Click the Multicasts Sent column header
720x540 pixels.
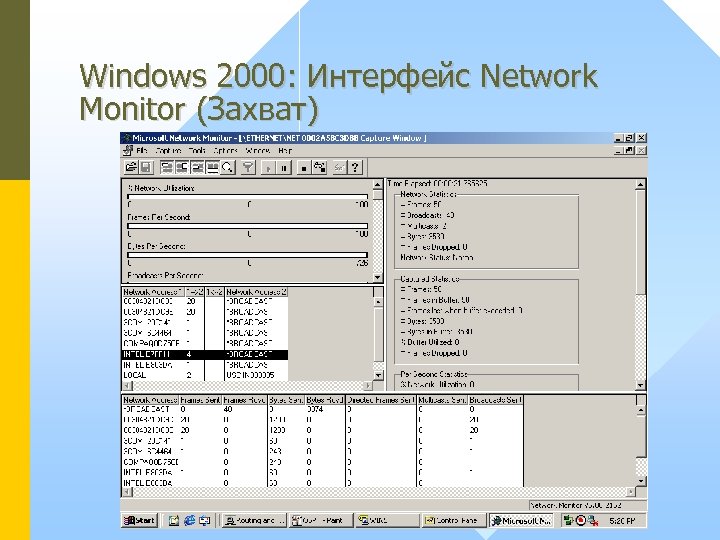[x=442, y=400]
